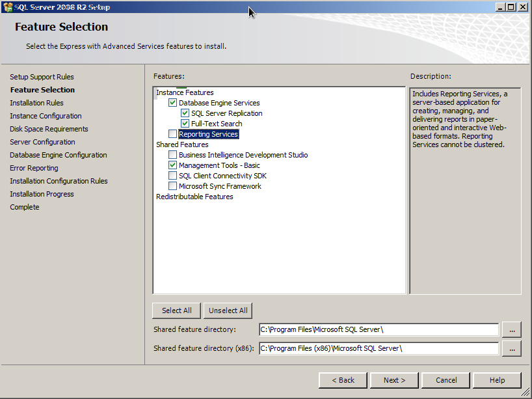
Task: Click Installation Configuration Rules step
Action: coord(59,181)
